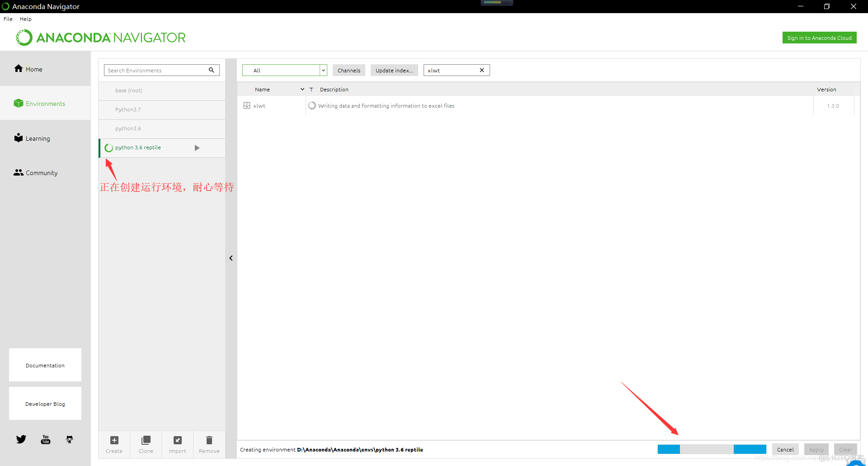Click the environment creation progress bar

(x=712, y=449)
